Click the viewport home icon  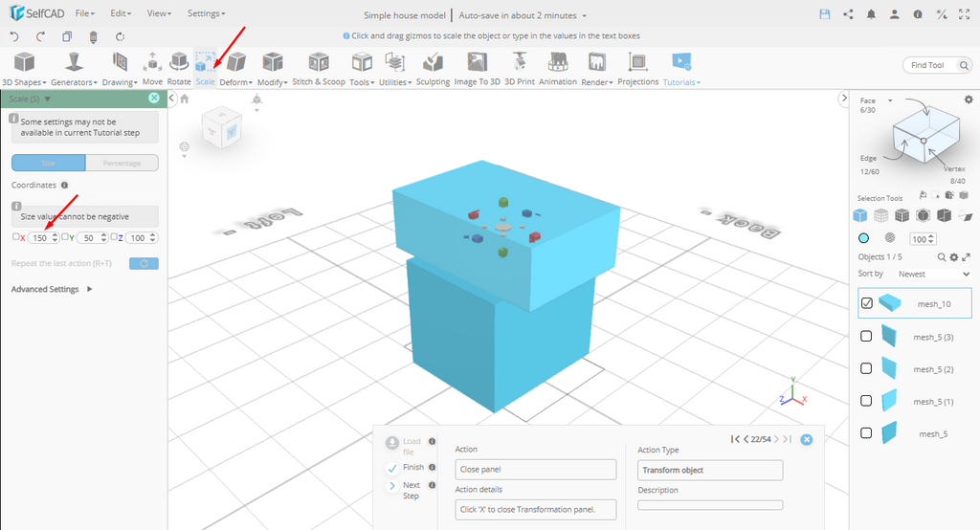click(x=185, y=99)
